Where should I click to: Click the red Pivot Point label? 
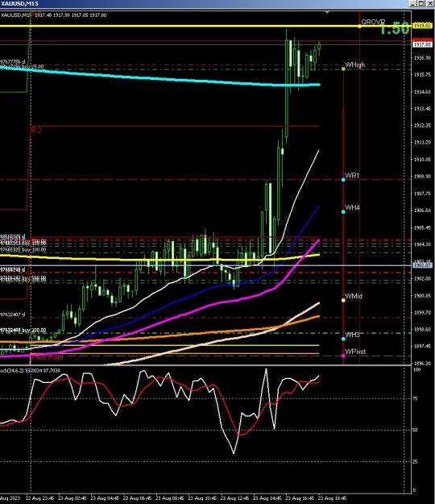(x=48, y=358)
